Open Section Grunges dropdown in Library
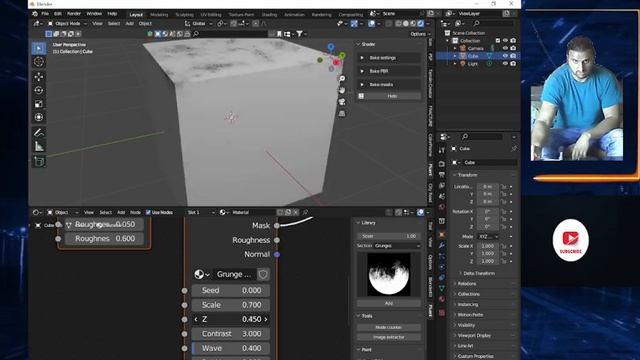 398,246
